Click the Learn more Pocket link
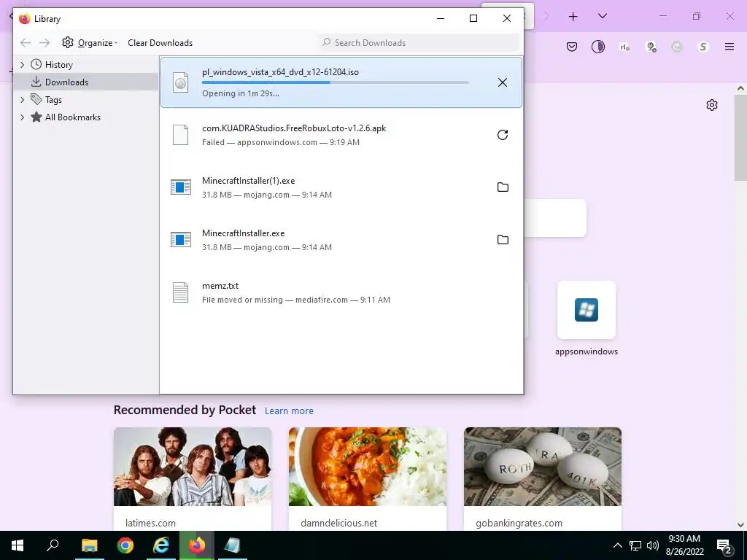The width and height of the screenshot is (747, 560). (x=289, y=411)
